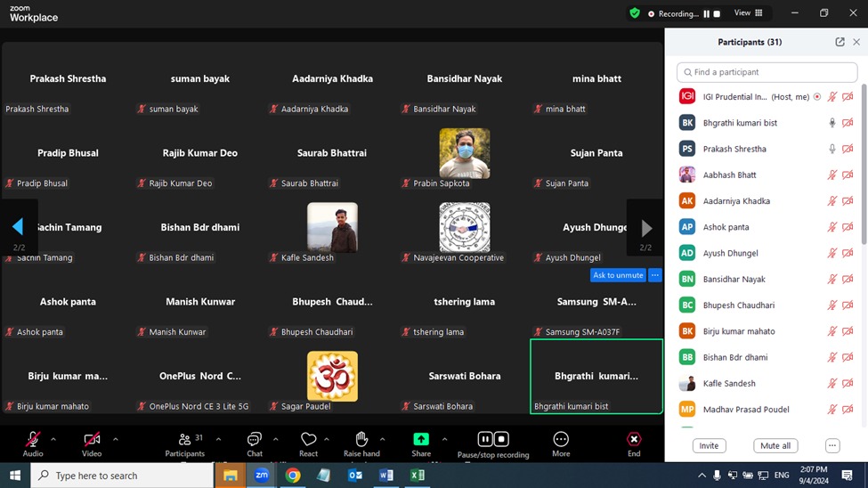This screenshot has width=868, height=488.
Task: Expand the Video options arrow
Action: point(115,439)
